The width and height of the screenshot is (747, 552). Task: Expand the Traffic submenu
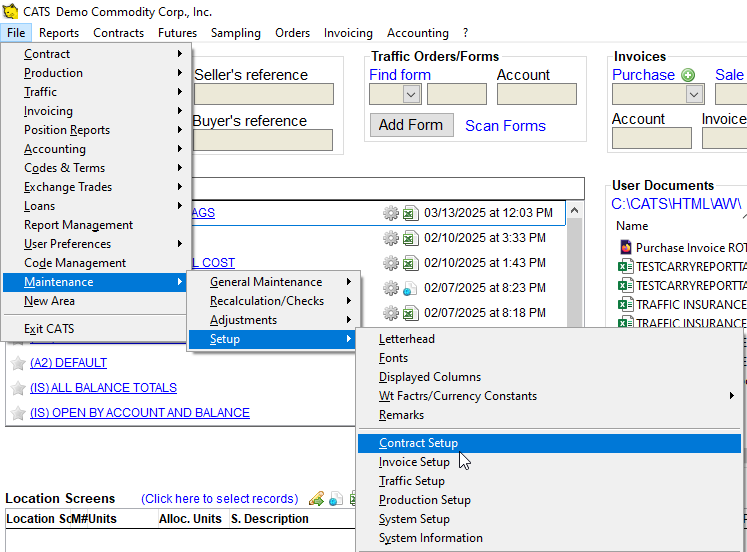pyautogui.click(x=96, y=92)
